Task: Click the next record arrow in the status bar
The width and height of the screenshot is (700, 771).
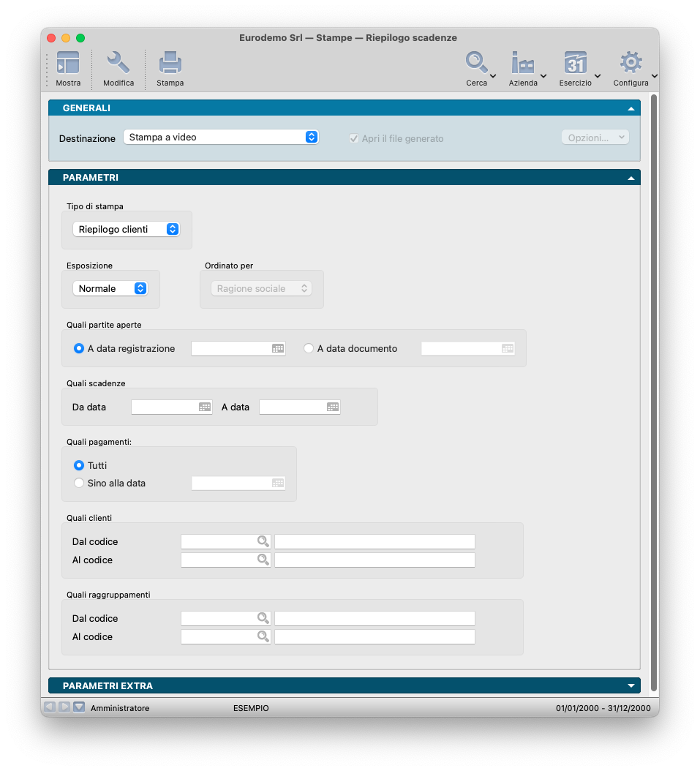Action: [64, 707]
